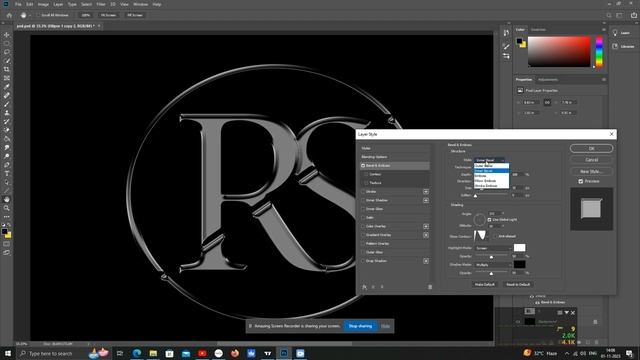640x360 pixels.
Task: Open the Highlight Mode dropdown
Action: [493, 248]
